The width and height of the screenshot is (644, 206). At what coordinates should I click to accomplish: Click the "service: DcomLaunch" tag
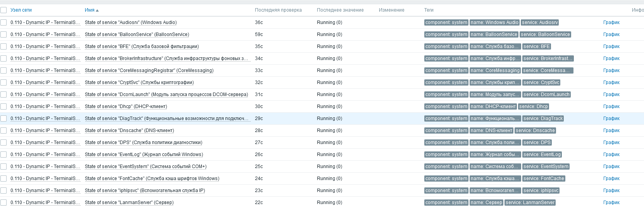point(546,94)
